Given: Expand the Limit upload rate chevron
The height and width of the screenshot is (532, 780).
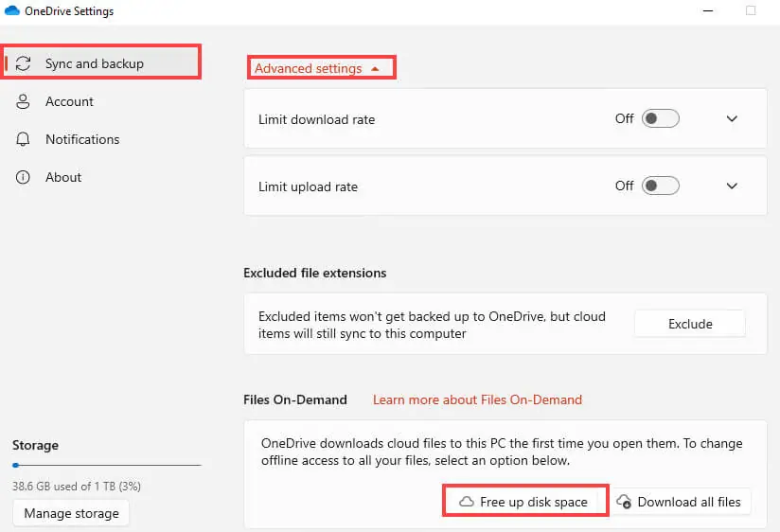Looking at the screenshot, I should [x=732, y=186].
